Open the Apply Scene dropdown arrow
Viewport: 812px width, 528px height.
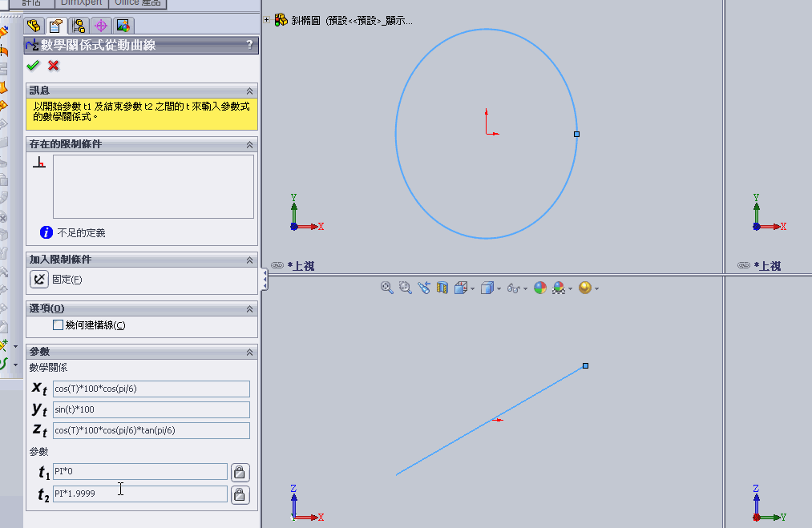570,289
